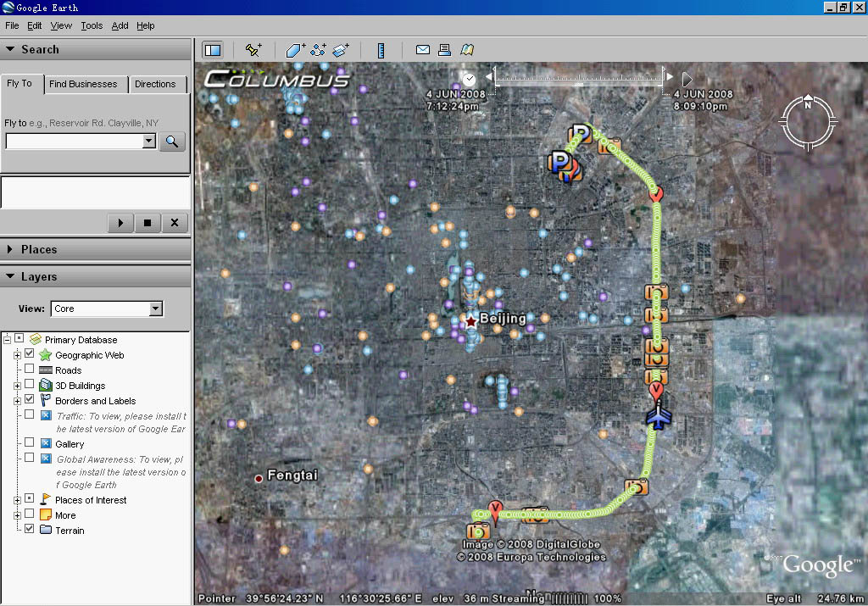The image size is (868, 606).
Task: Add a polygon from the toolbar
Action: tap(295, 50)
